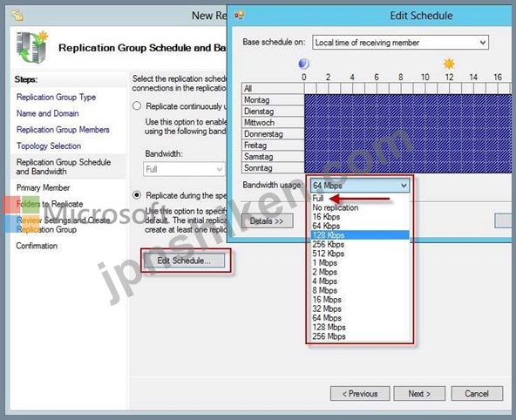Open the Base schedule on dropdown
Viewport: 516px width, 420px height.
tap(400, 43)
